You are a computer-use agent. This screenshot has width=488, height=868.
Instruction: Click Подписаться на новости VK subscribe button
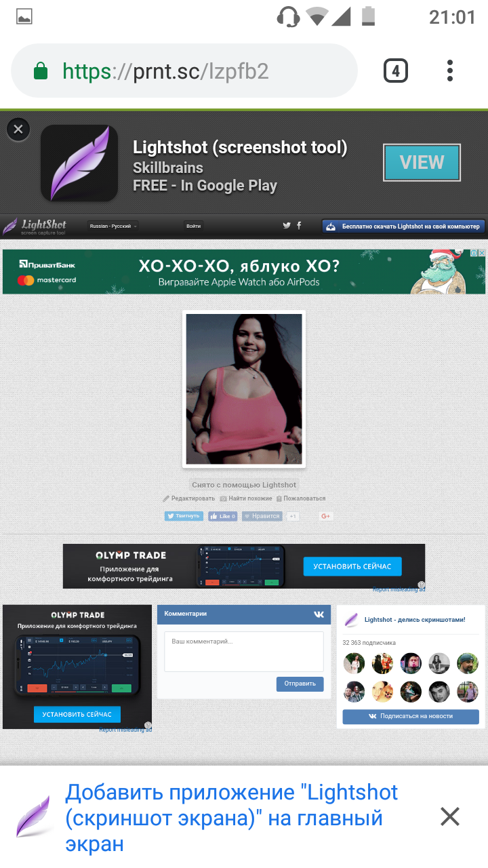410,716
